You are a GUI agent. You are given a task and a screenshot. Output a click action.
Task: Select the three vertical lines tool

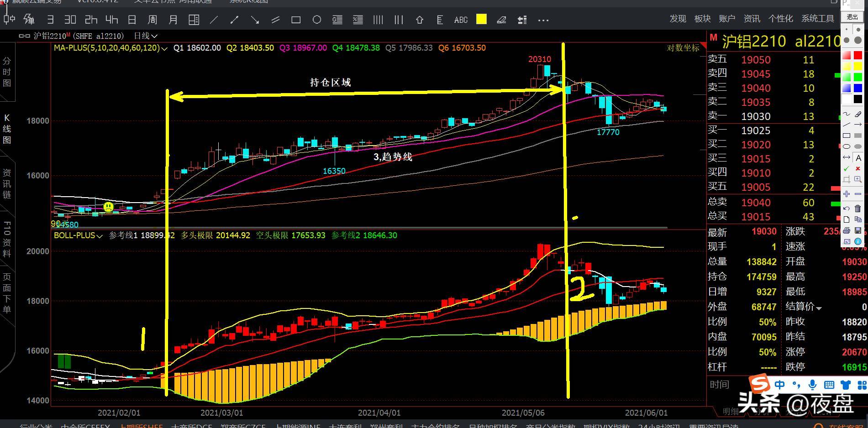[399, 20]
